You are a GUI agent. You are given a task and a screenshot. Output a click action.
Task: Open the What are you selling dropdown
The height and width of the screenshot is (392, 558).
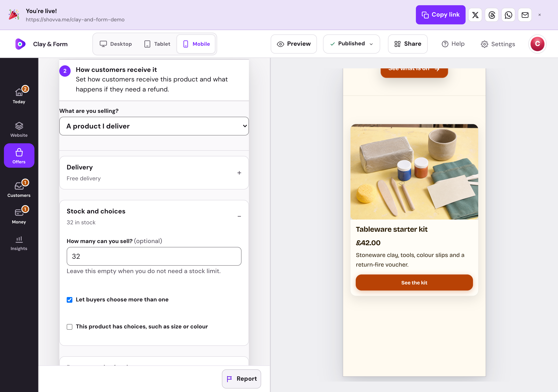point(154,126)
